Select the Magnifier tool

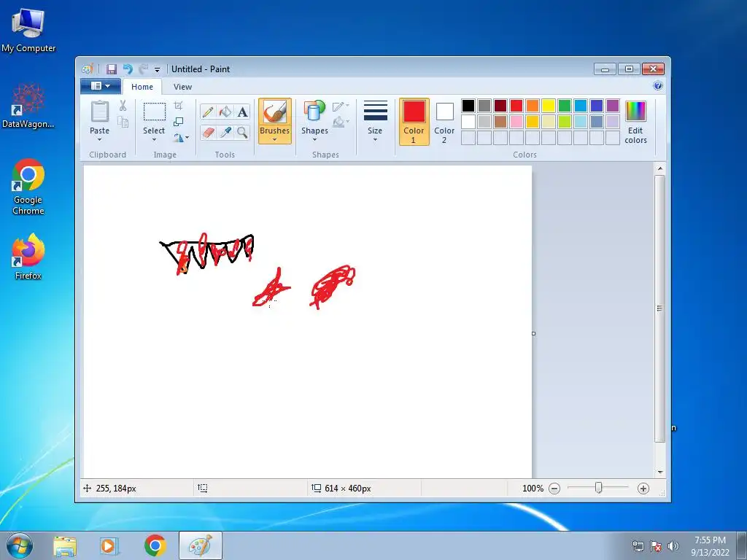pos(242,133)
